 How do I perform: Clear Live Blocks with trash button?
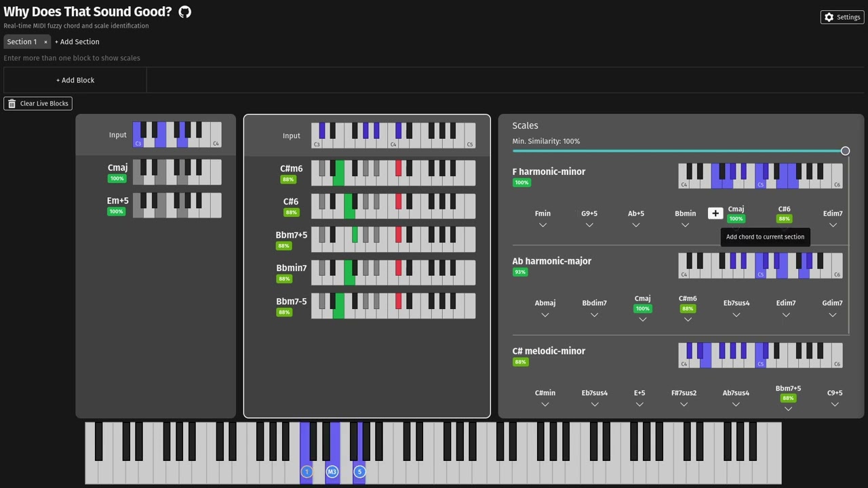[x=38, y=104]
